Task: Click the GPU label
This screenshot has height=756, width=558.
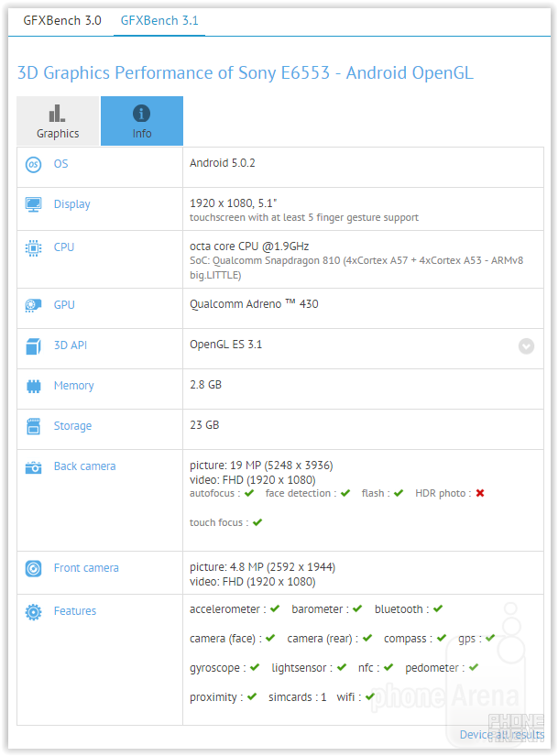Action: coord(64,305)
